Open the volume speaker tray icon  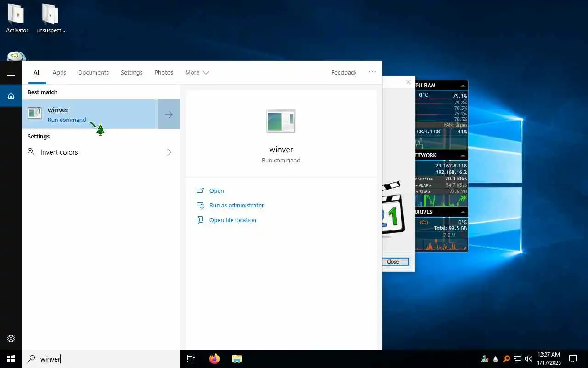click(x=529, y=359)
